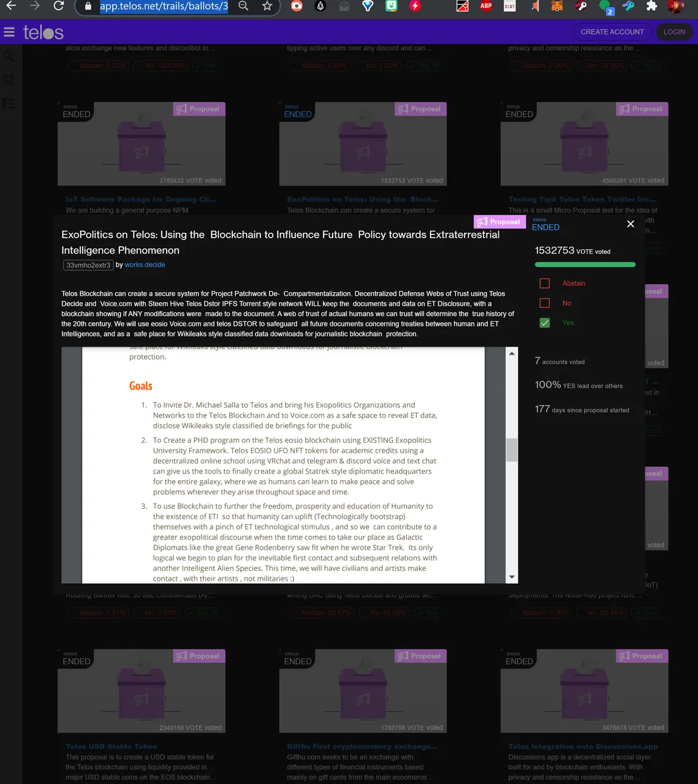Open the grey envelope extension

tap(344, 6)
